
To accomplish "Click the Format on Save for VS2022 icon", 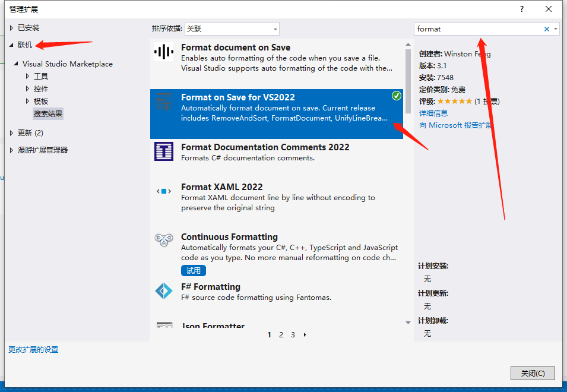I will tap(164, 102).
